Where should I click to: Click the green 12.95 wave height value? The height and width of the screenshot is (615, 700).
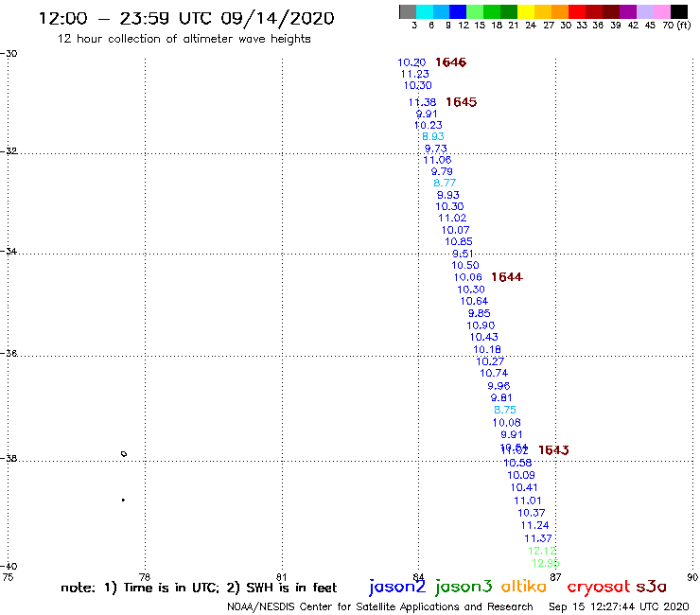pos(546,564)
